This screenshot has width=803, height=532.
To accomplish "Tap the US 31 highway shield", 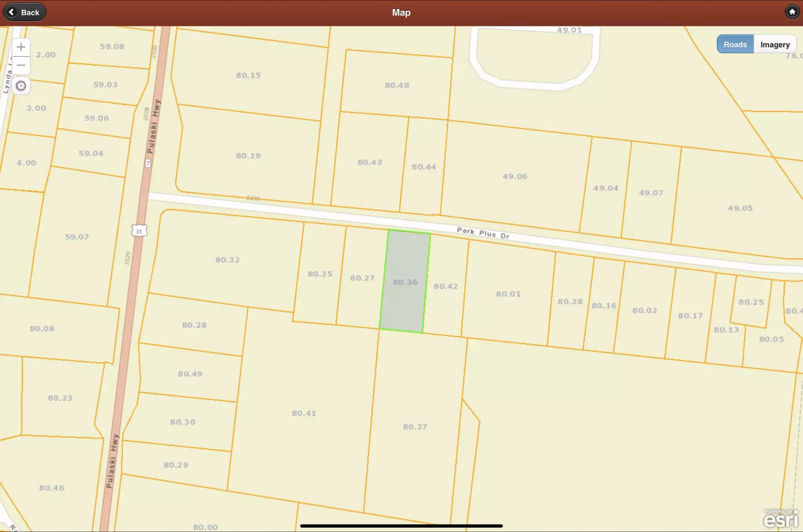I will 139,231.
